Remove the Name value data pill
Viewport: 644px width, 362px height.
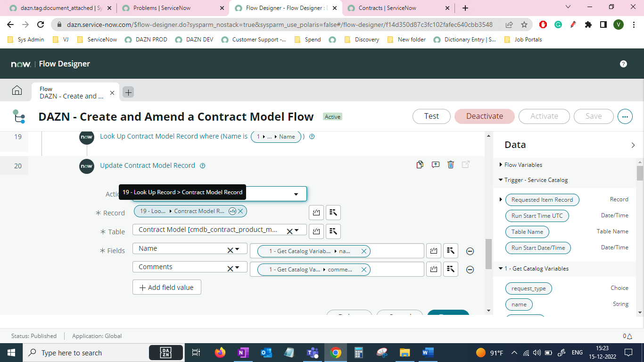pos(363,251)
